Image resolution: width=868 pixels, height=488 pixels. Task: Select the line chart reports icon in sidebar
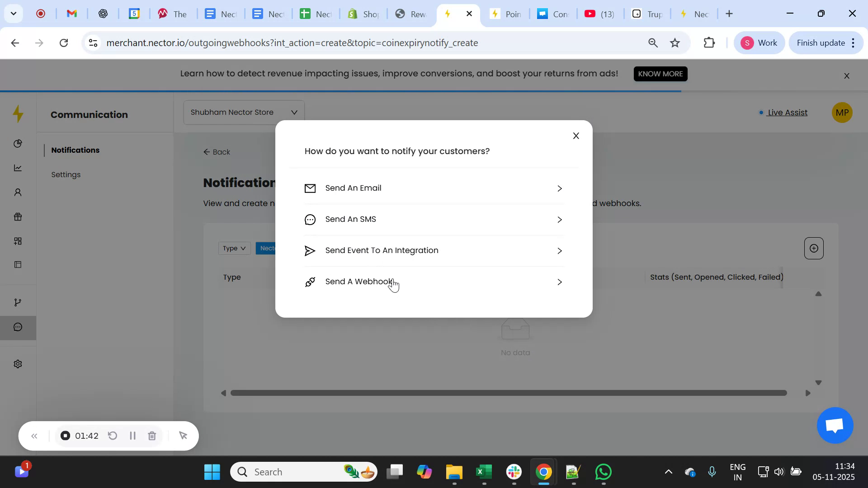pos(18,168)
